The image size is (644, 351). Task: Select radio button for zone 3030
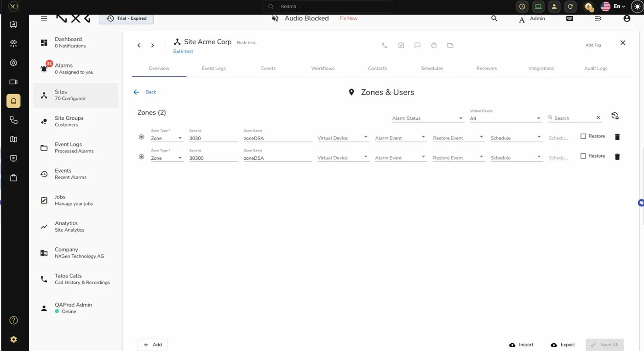tap(142, 137)
